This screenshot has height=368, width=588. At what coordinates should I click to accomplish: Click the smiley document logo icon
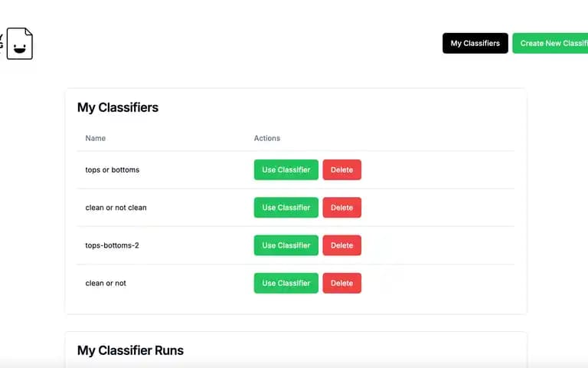(x=19, y=44)
